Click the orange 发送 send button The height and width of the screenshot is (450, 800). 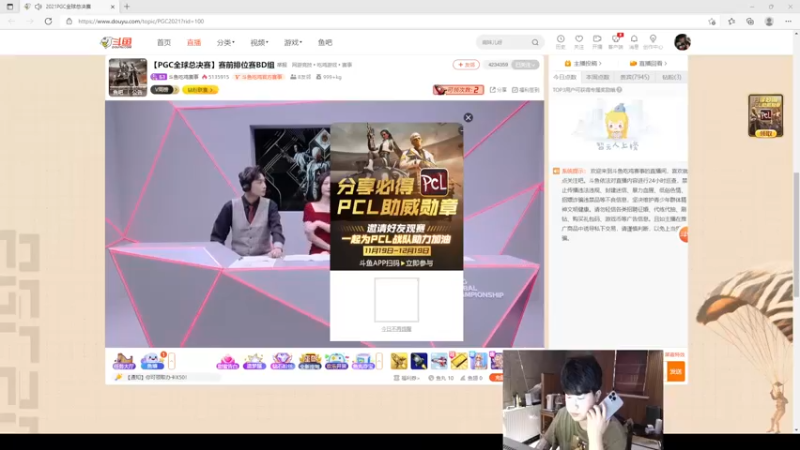click(x=676, y=372)
